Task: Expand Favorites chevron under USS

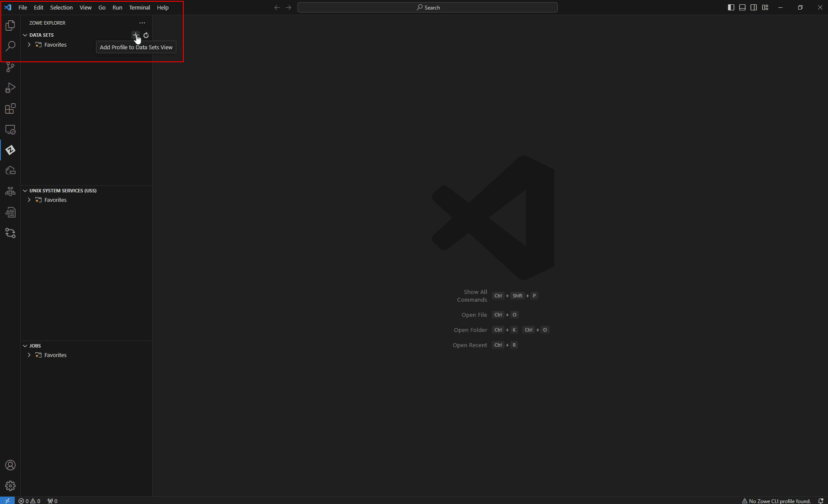Action: click(x=29, y=200)
